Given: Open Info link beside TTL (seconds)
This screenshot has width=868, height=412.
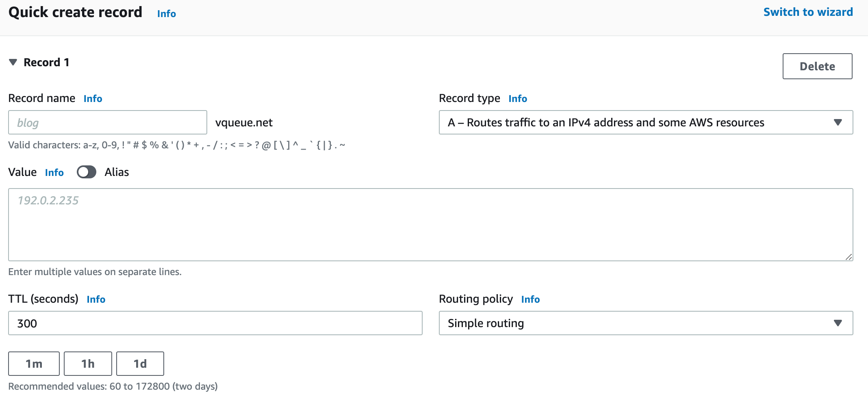Looking at the screenshot, I should pos(96,299).
